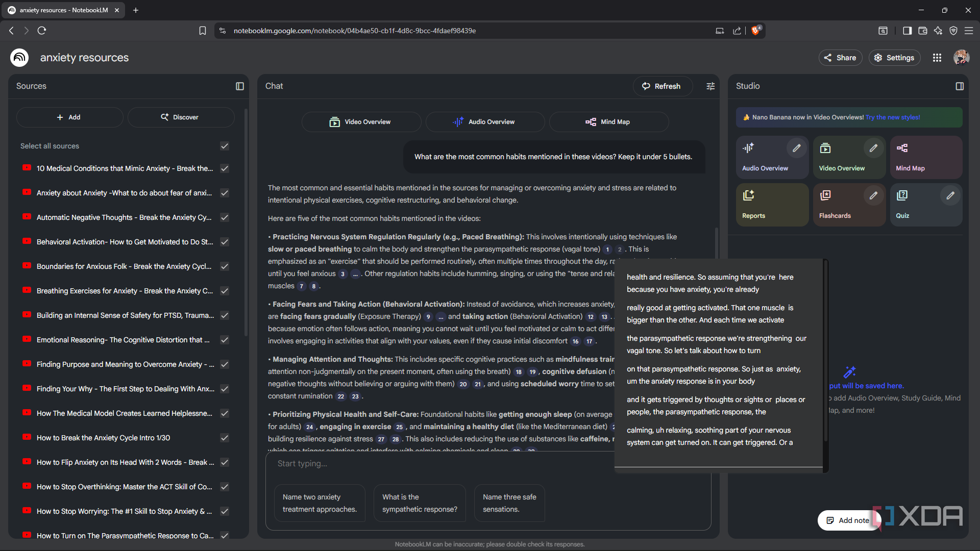This screenshot has width=980, height=551.
Task: Open the account profile avatar
Action: tap(962, 58)
